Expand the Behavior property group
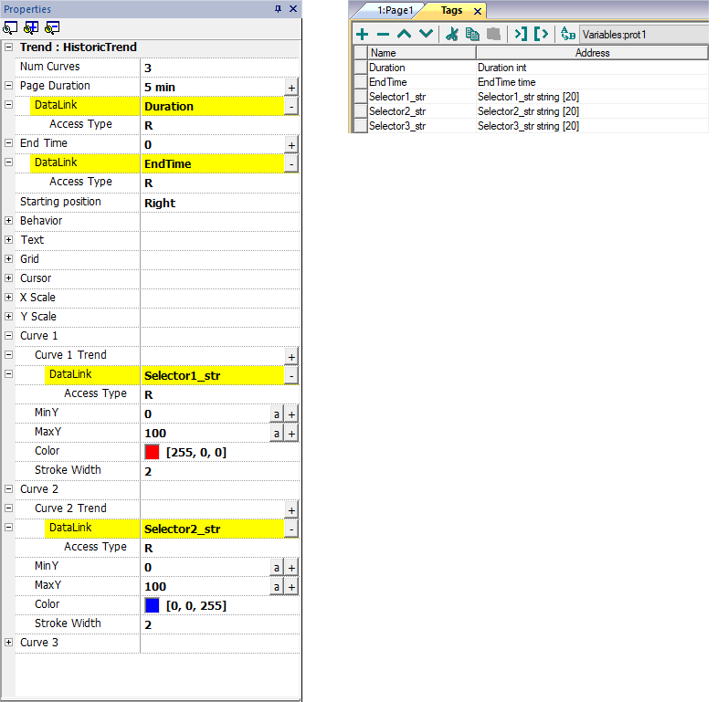The width and height of the screenshot is (728, 702). coord(9,221)
